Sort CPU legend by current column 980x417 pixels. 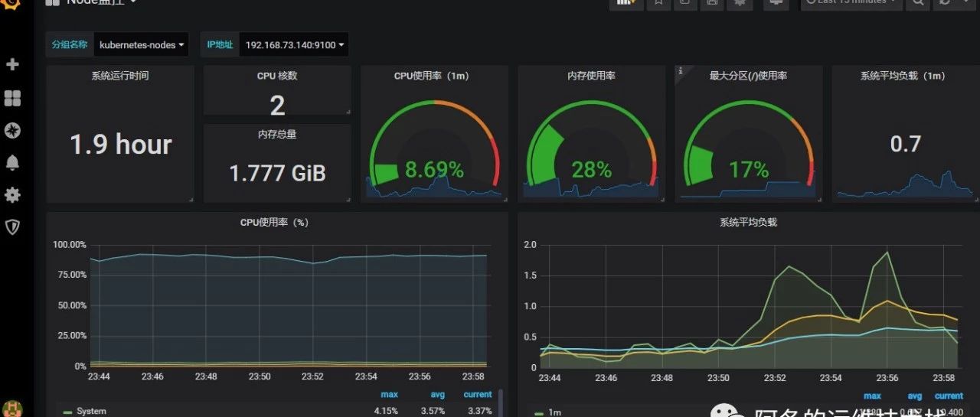[478, 395]
